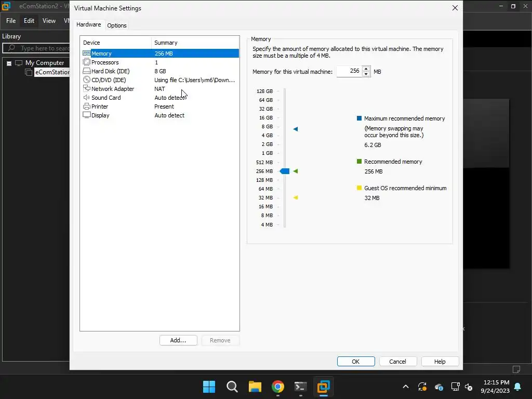This screenshot has height=399, width=532.
Task: Select the Network Adapter icon
Action: pos(87,88)
